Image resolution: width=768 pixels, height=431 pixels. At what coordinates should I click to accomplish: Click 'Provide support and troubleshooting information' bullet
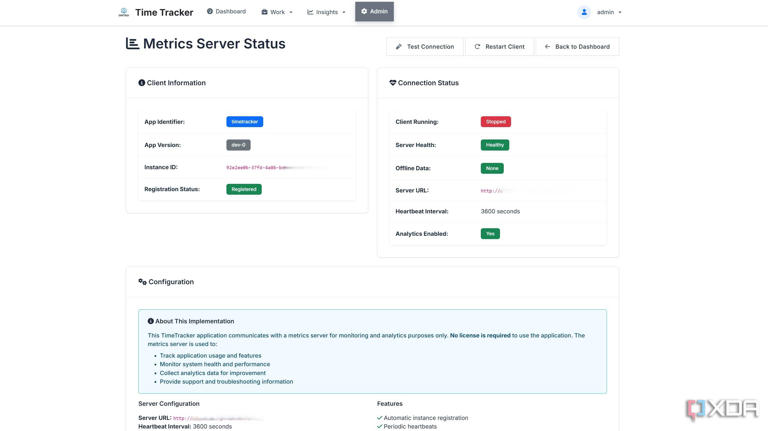226,382
